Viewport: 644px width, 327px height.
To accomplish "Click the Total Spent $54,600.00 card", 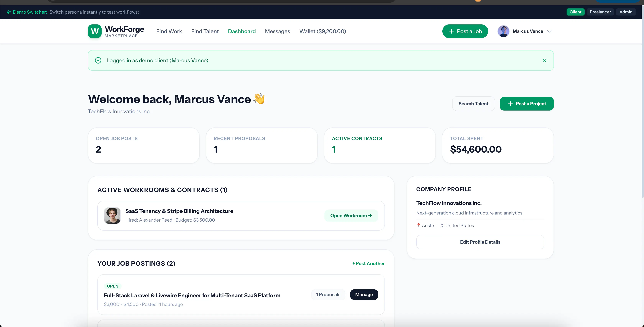I will tap(498, 145).
